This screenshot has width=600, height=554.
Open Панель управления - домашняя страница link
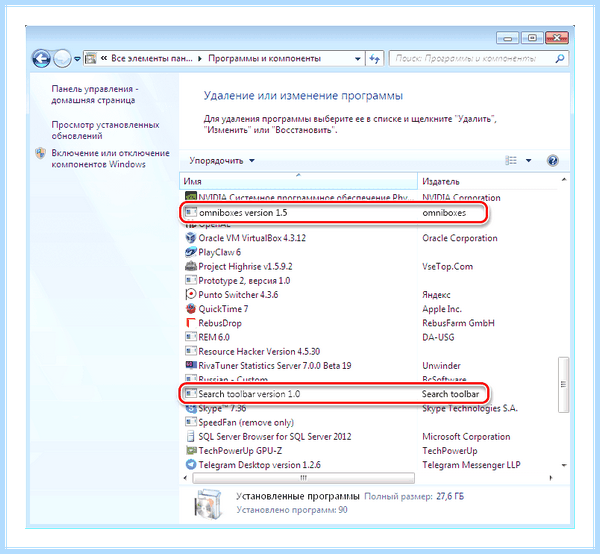coord(95,95)
